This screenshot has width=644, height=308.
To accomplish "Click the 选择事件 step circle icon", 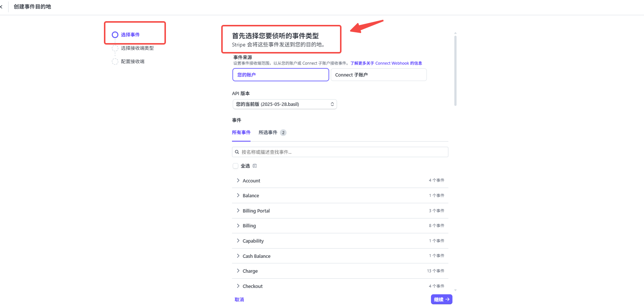I will [115, 35].
